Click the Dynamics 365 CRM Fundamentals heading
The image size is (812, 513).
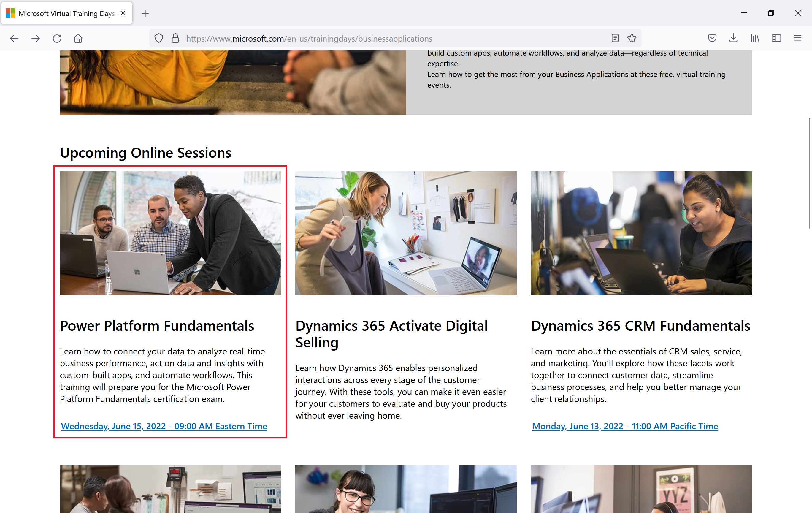(640, 326)
